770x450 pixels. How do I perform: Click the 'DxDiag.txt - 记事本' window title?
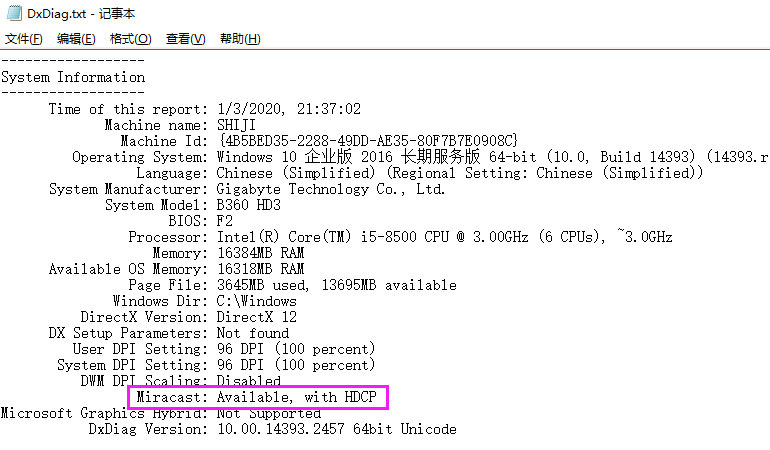click(81, 13)
